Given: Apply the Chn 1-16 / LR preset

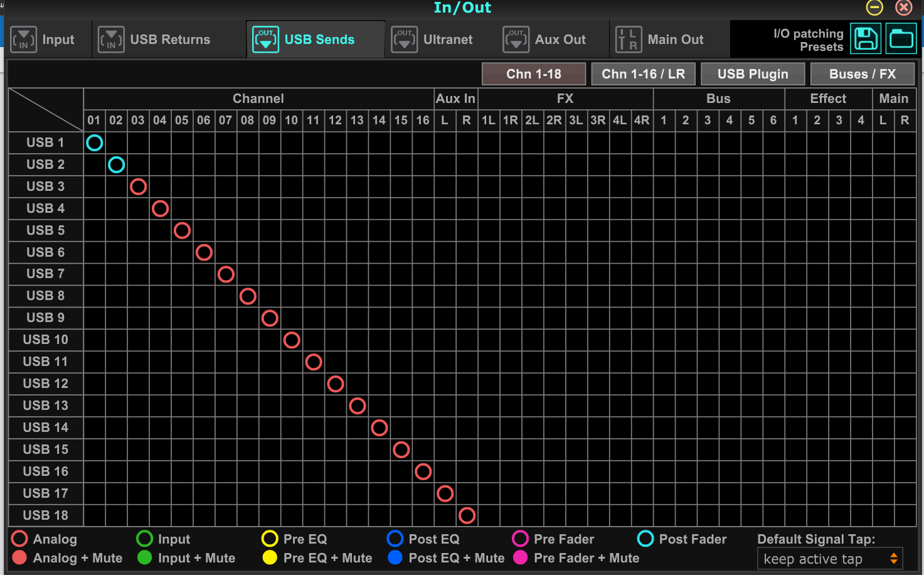Looking at the screenshot, I should [x=643, y=74].
